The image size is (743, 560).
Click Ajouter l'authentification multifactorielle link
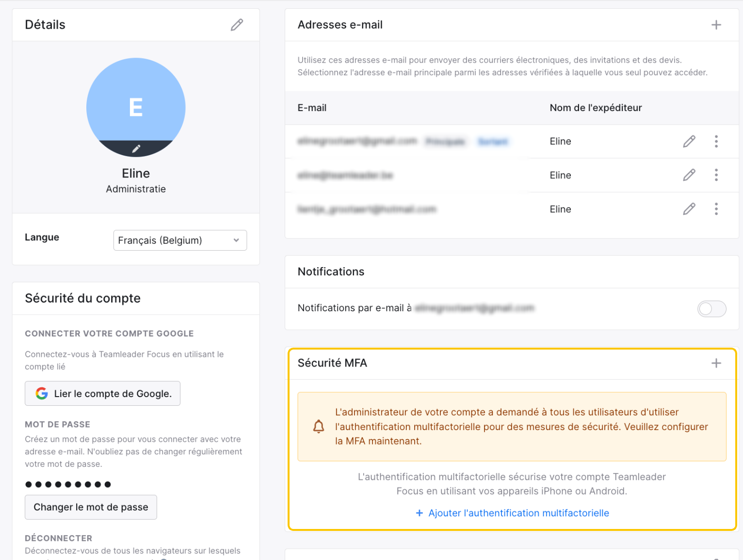512,513
